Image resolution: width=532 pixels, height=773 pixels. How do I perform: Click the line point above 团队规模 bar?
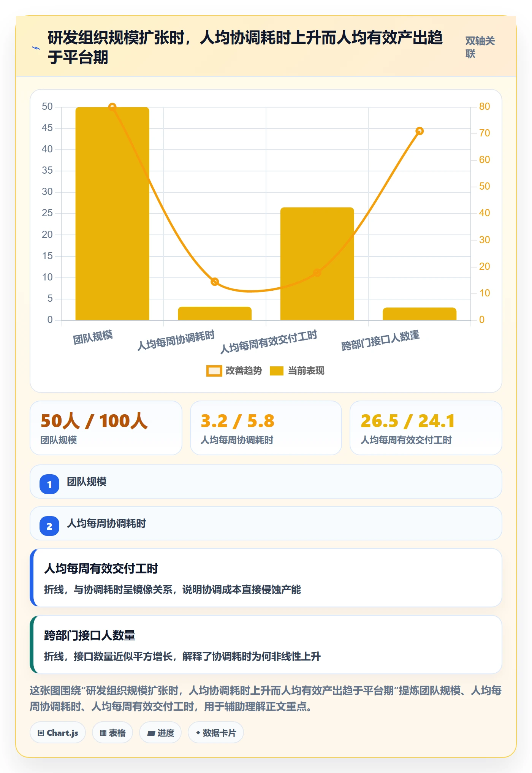(x=112, y=107)
